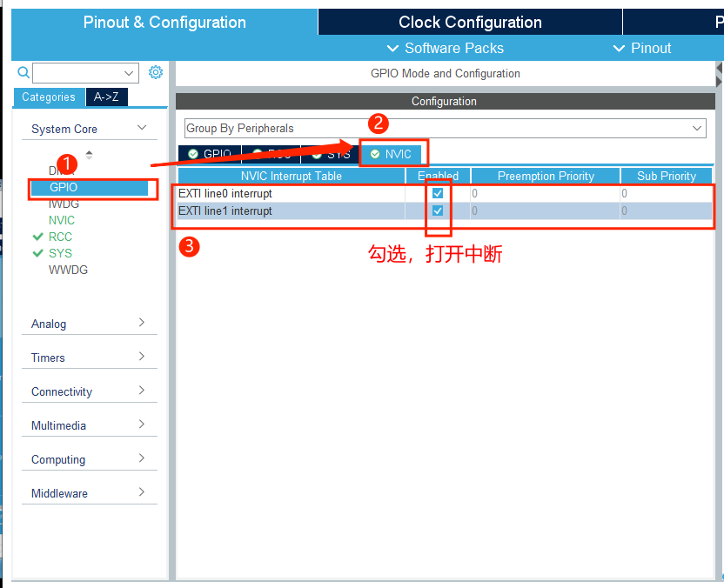
Task: Click the small sort arrows above DMA
Action: [89, 155]
